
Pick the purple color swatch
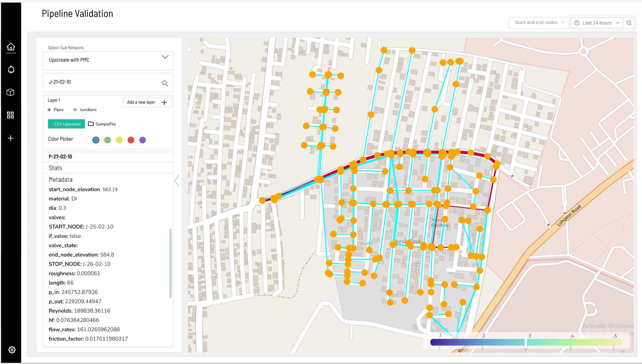142,140
